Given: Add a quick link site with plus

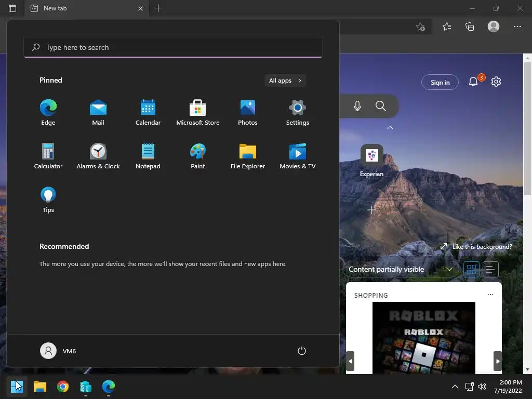Looking at the screenshot, I should pos(371,210).
